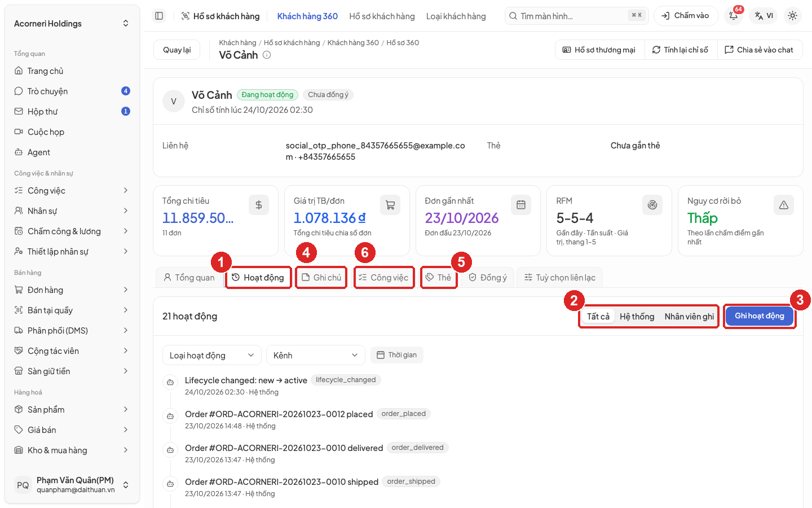Click the cart icon on Giá trị TB/đơn card
This screenshot has height=508, width=812.
click(390, 205)
